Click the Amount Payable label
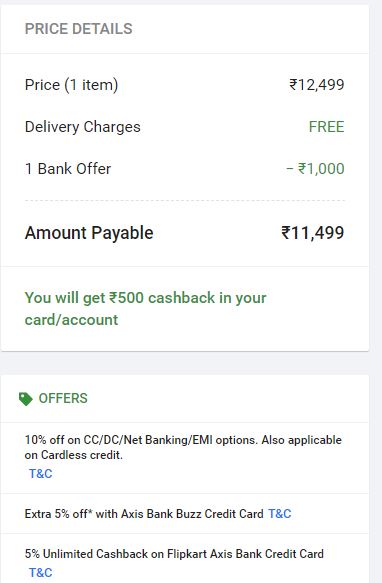Screen dimensions: 382x583 [x=89, y=233]
